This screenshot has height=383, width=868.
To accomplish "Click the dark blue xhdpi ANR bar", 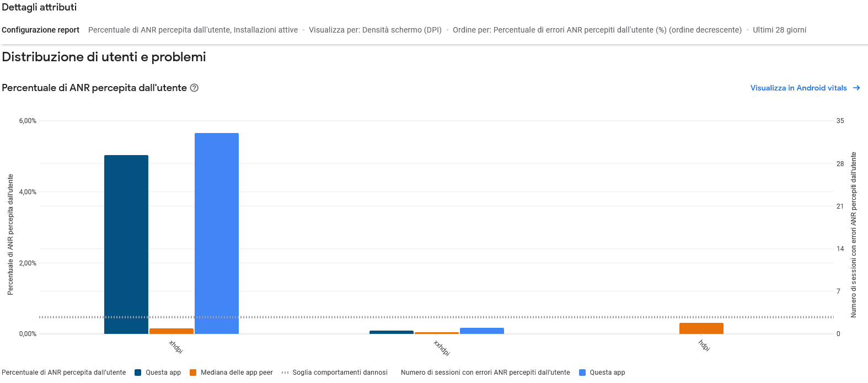I will tap(126, 244).
